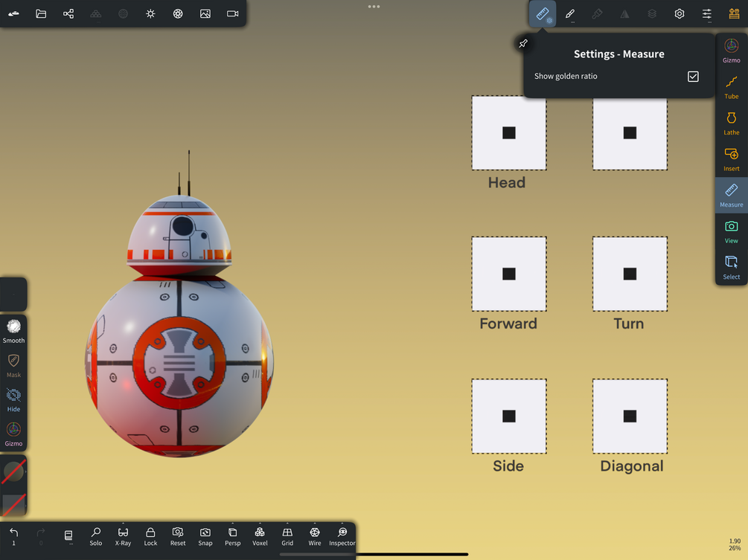This screenshot has width=748, height=560.
Task: Click the Side reference thumbnail
Action: (x=509, y=416)
